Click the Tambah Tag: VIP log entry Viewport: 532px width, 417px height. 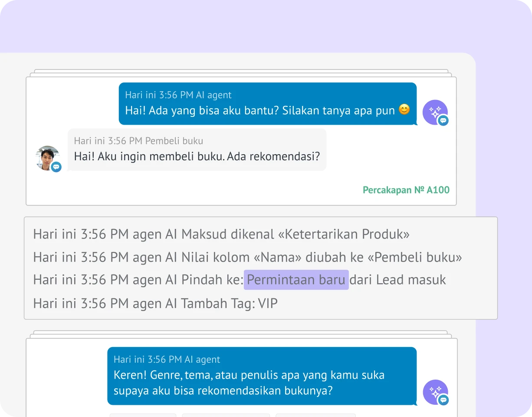pyautogui.click(x=155, y=303)
